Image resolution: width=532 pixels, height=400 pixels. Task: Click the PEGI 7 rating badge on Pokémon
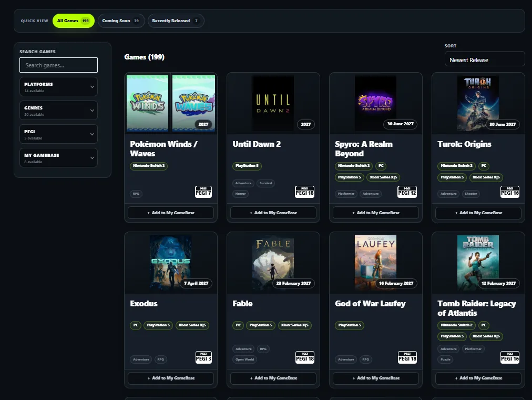coord(203,192)
